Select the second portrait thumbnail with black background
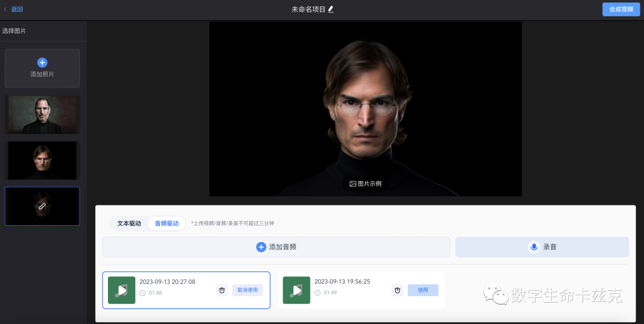 [x=42, y=160]
